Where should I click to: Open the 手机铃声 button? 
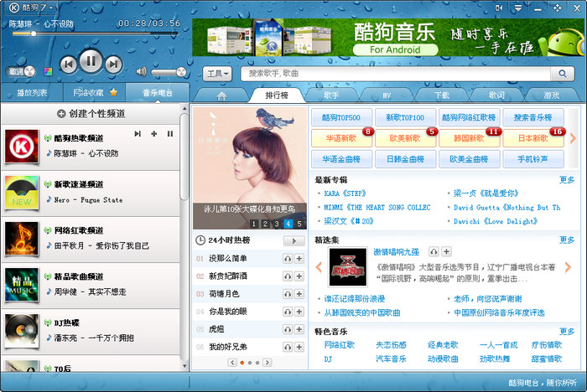[x=533, y=159]
